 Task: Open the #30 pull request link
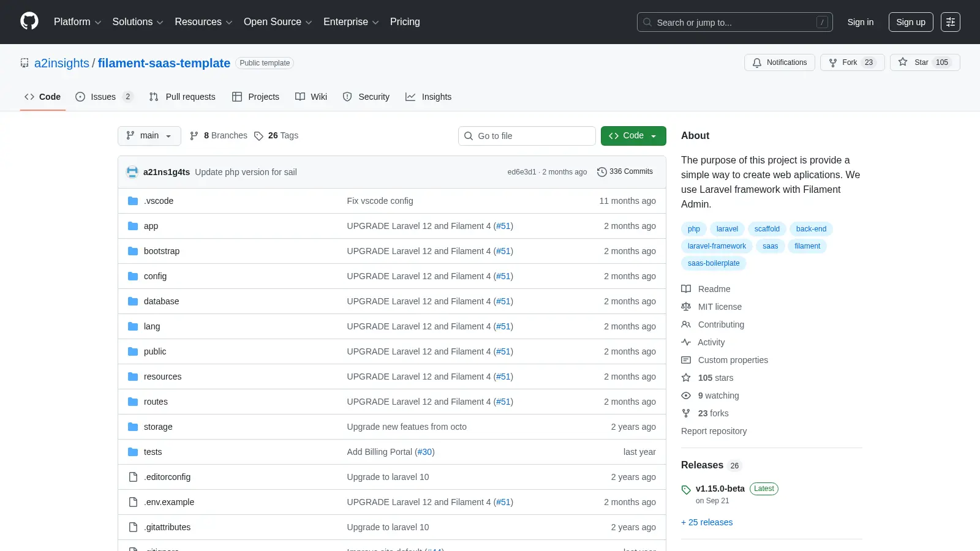click(424, 452)
